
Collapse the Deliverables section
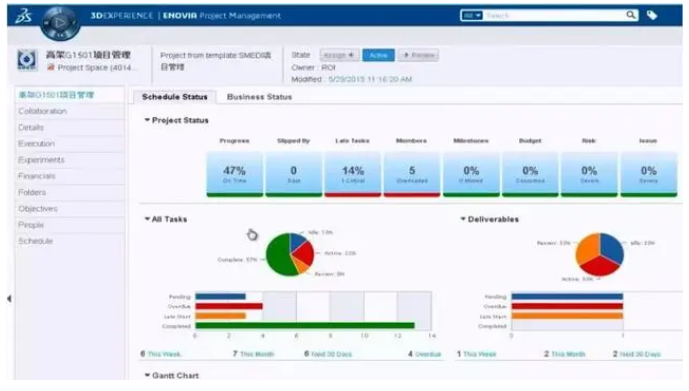click(x=463, y=219)
